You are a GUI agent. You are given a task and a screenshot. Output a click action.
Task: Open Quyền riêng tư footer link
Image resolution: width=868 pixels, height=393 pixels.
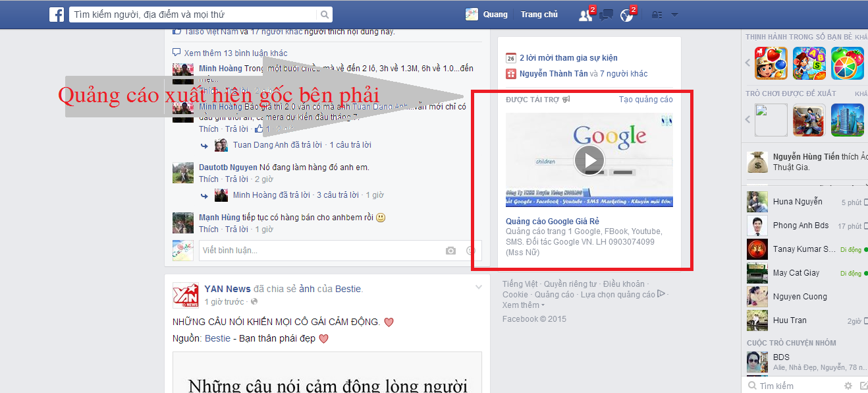tap(570, 284)
